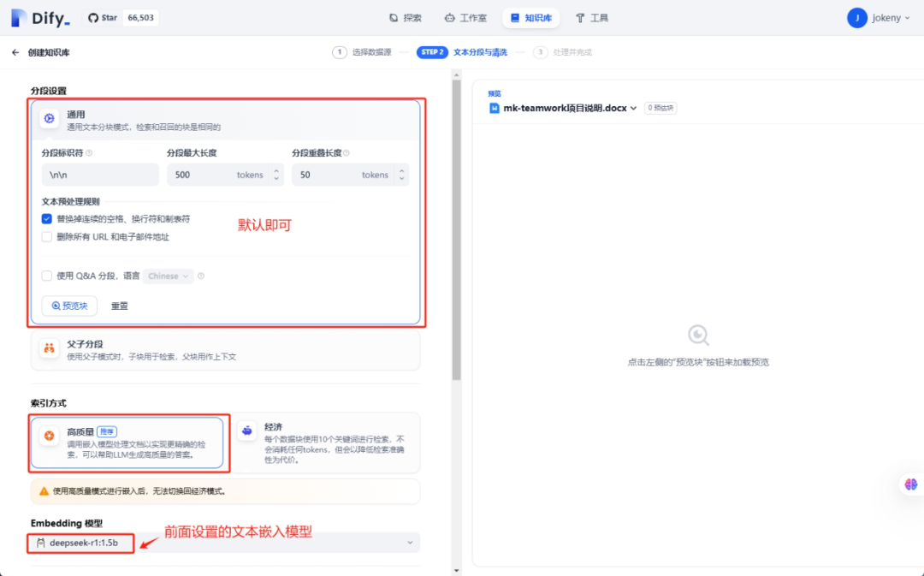Click the settings panel scrollbar thumb
Screen dimensions: 924x576
point(456,230)
